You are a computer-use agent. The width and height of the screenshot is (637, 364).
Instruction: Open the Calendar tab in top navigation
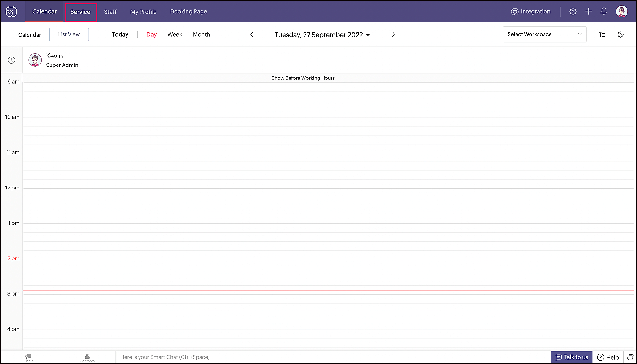pos(45,11)
